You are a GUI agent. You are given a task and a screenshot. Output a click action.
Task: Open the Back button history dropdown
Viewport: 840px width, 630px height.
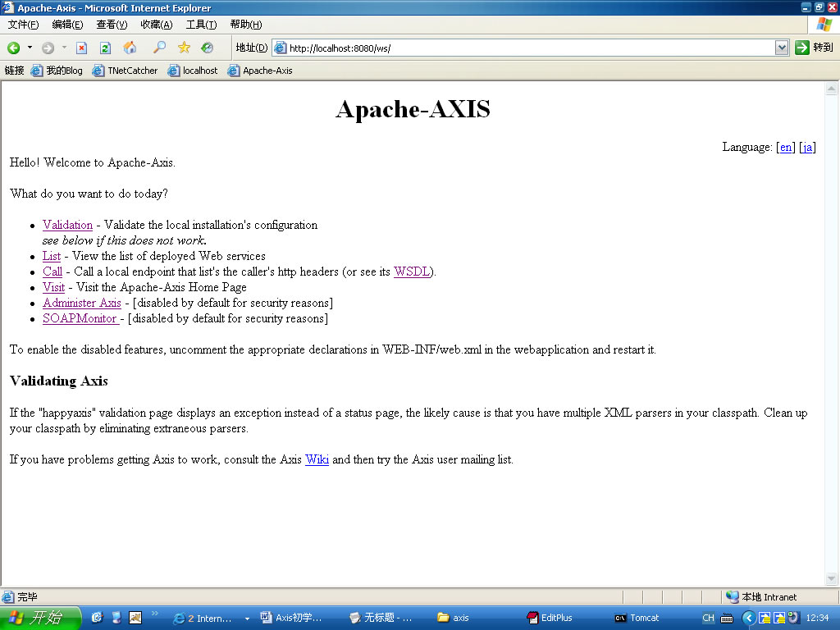(x=30, y=48)
